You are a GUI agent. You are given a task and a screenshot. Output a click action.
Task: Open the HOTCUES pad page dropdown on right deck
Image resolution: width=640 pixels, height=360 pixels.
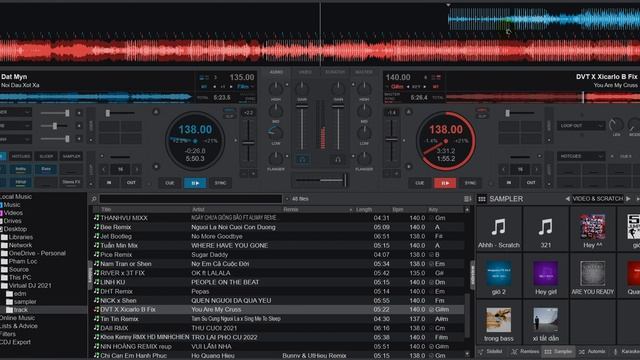point(580,156)
